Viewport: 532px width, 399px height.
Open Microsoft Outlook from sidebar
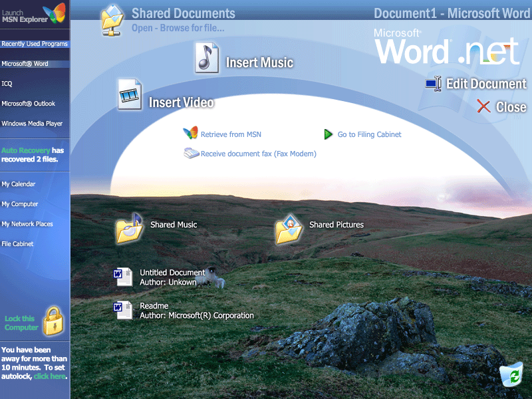click(x=28, y=104)
